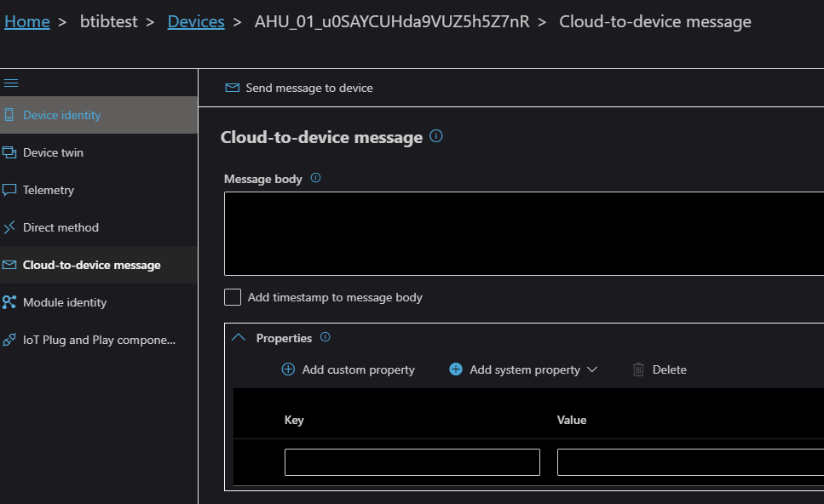Click the Direct method icon
Screen dimensions: 824x504
coord(9,227)
